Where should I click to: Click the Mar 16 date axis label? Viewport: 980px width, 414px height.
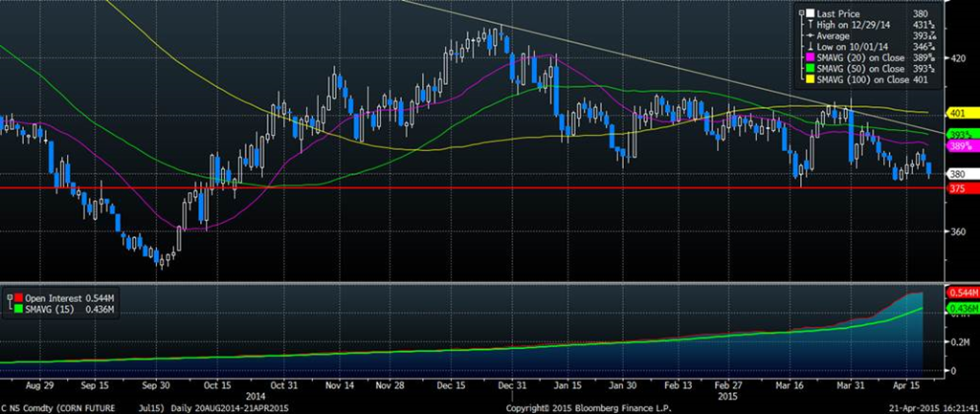[x=789, y=388]
